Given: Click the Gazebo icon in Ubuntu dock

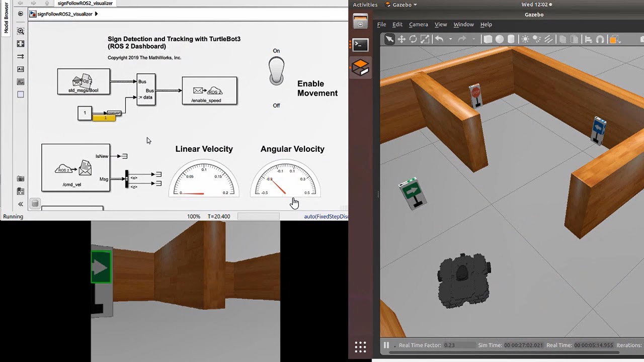Looking at the screenshot, I should tap(360, 67).
